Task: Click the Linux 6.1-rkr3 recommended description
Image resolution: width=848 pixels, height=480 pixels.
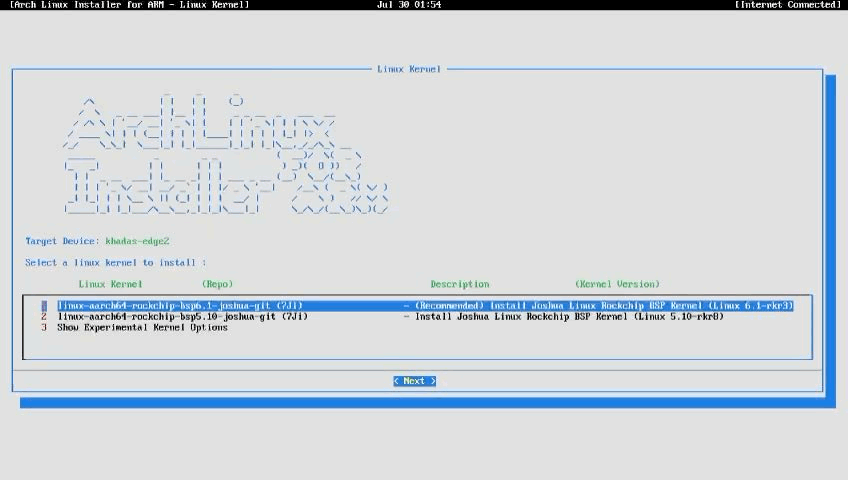Action: click(x=604, y=306)
